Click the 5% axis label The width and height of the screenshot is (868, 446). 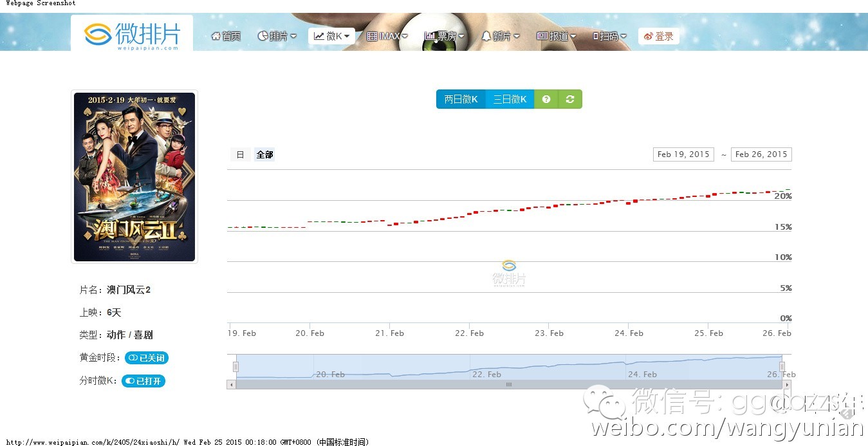(786, 288)
